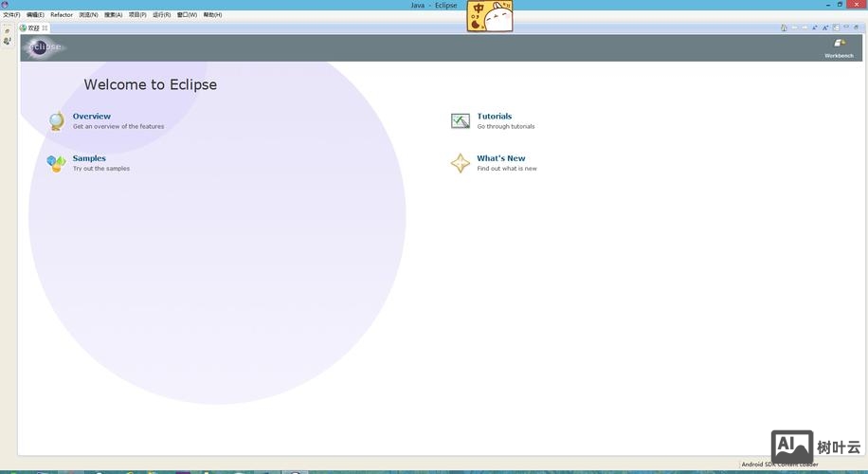The image size is (868, 474).
Task: Enlarge the welcome page font size
Action: point(826,27)
